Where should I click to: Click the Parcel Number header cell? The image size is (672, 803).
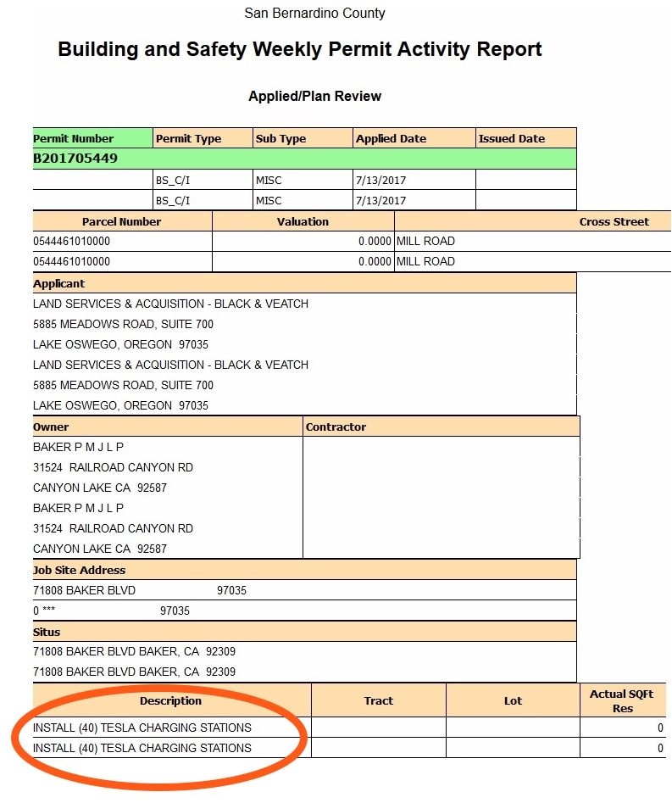[x=121, y=221]
